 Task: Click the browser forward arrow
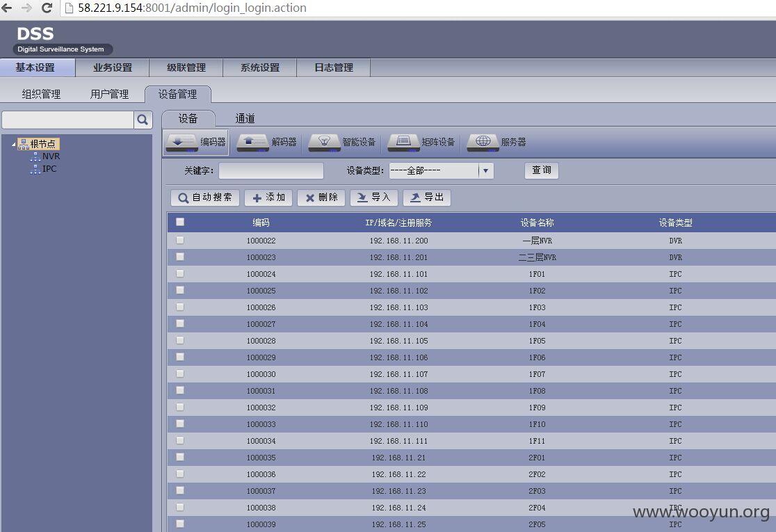click(x=26, y=8)
